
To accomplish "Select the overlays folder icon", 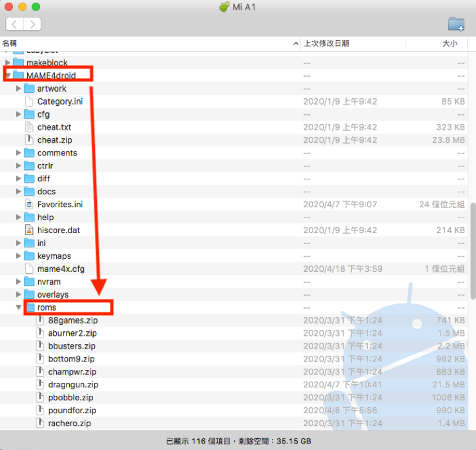I will tap(29, 294).
